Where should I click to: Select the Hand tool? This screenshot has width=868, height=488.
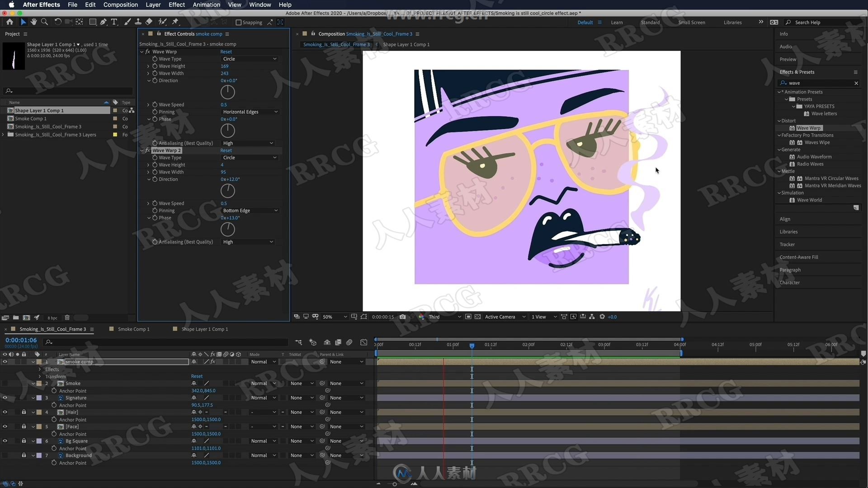click(34, 22)
